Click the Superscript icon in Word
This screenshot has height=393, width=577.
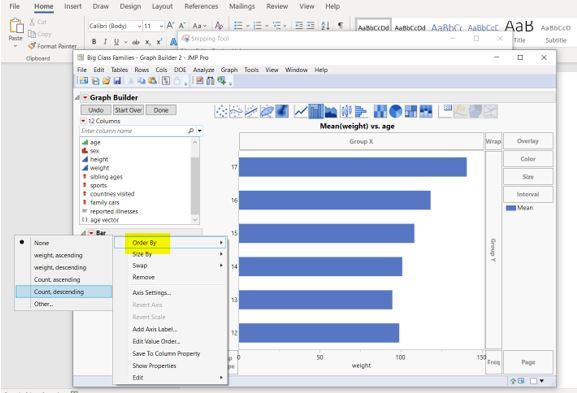point(159,42)
